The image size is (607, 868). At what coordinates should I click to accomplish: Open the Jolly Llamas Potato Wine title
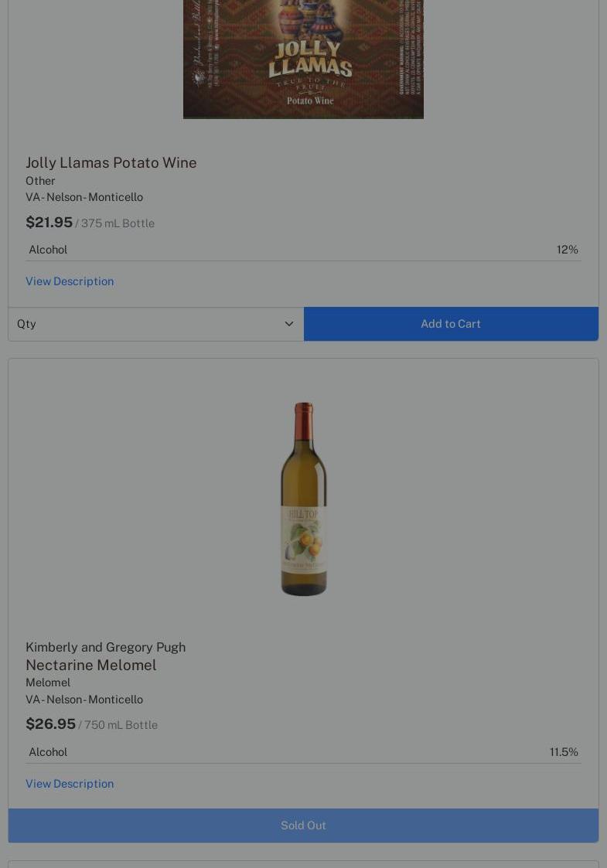pyautogui.click(x=111, y=162)
